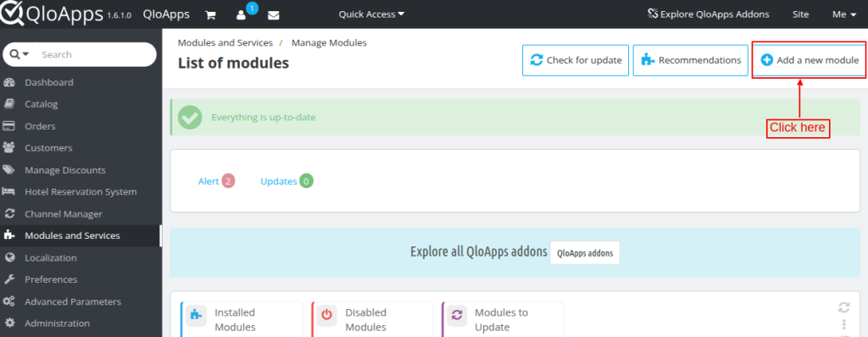Click the Add a new module button
Image resolution: width=868 pixels, height=337 pixels.
tap(810, 60)
